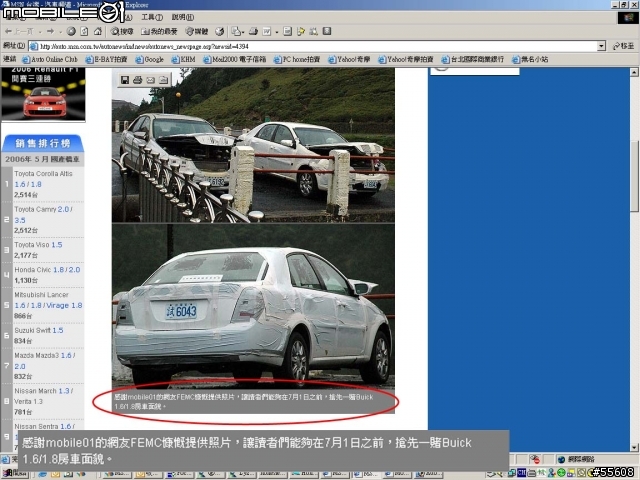Screen dimensions: 640x480
Task: Click the last icon in the toolbar
Action: pyautogui.click(x=327, y=31)
